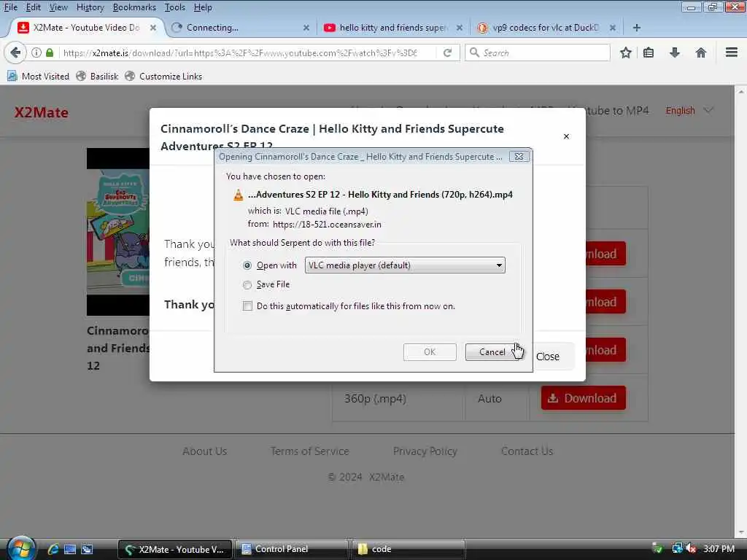Expand the VLC media player application dropdown
Screen dimensions: 747x560
[x=404, y=265]
